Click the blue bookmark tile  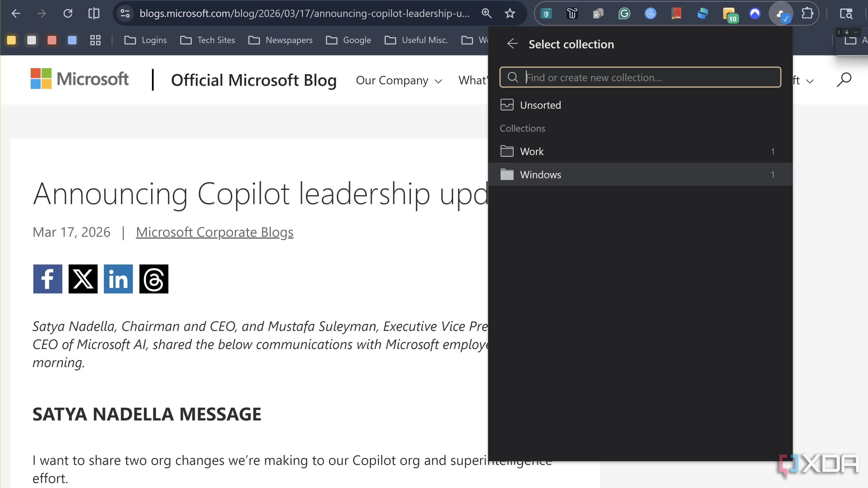[72, 40]
